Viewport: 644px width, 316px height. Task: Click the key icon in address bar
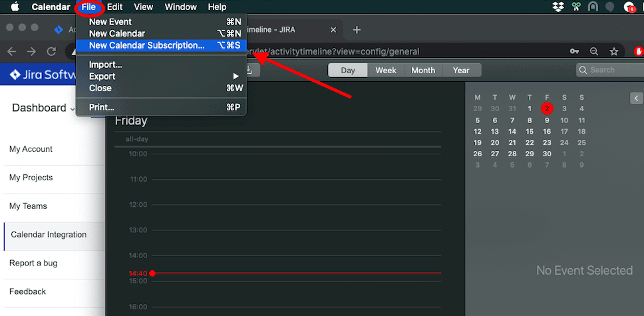pos(574,51)
